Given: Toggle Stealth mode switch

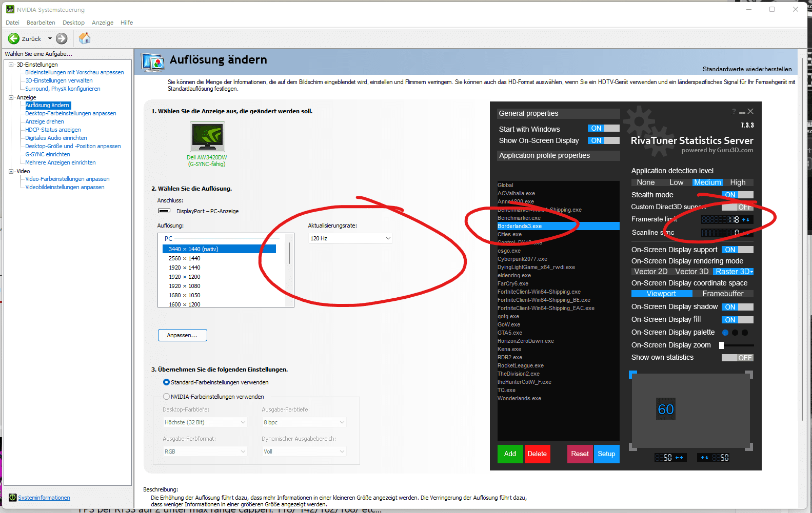Looking at the screenshot, I should tap(738, 195).
